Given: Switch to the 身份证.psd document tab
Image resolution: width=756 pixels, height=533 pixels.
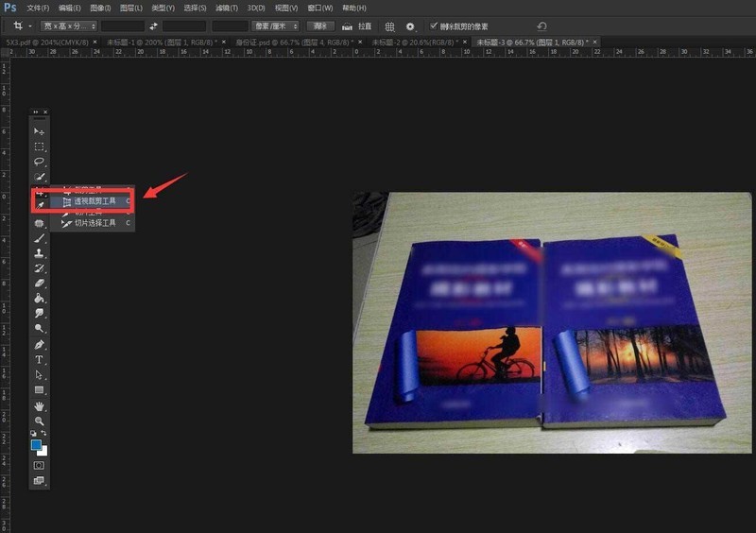Looking at the screenshot, I should point(294,43).
